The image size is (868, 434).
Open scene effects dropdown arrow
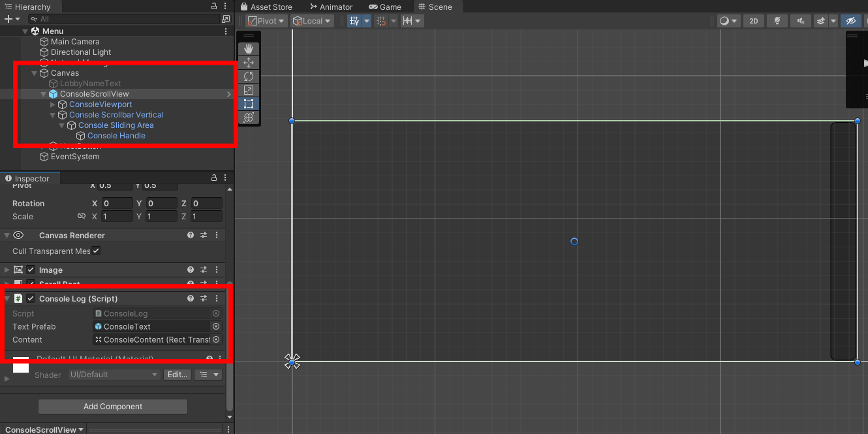(x=834, y=21)
